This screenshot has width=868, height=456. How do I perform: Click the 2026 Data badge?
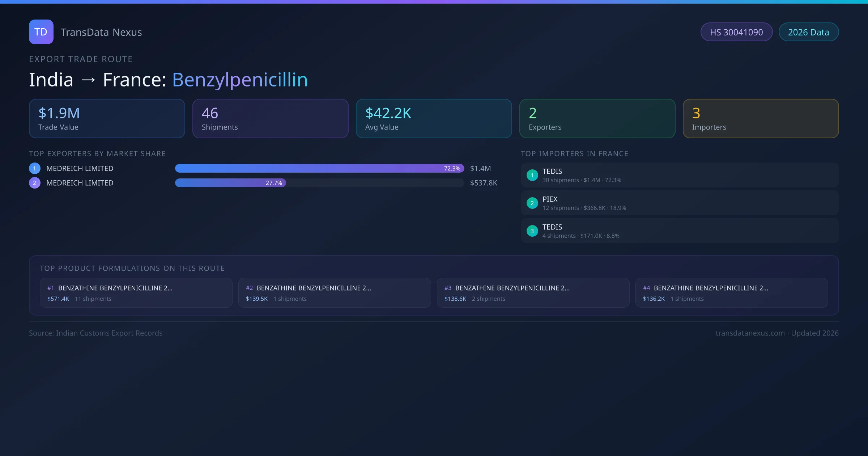tap(808, 32)
